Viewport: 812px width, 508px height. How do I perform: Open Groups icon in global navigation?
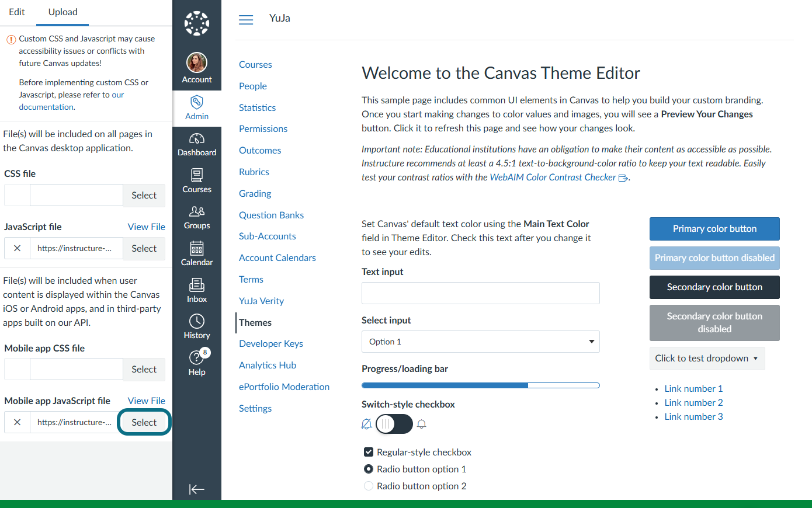click(x=197, y=211)
